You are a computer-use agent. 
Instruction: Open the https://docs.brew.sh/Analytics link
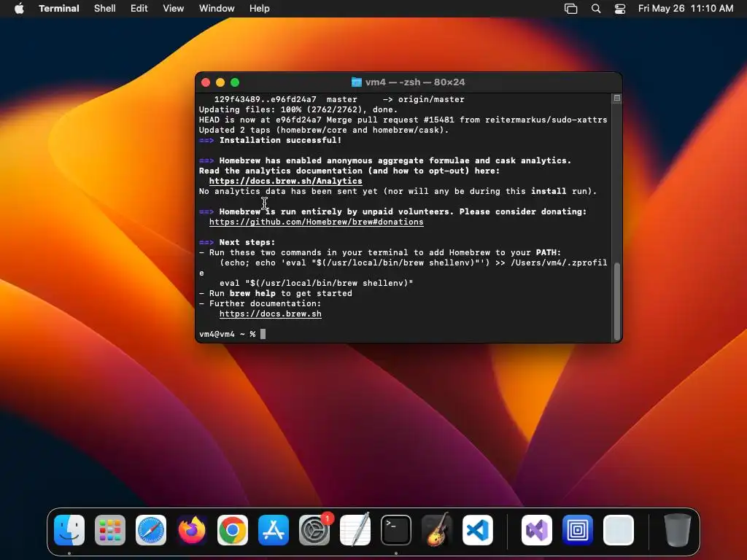pyautogui.click(x=285, y=181)
